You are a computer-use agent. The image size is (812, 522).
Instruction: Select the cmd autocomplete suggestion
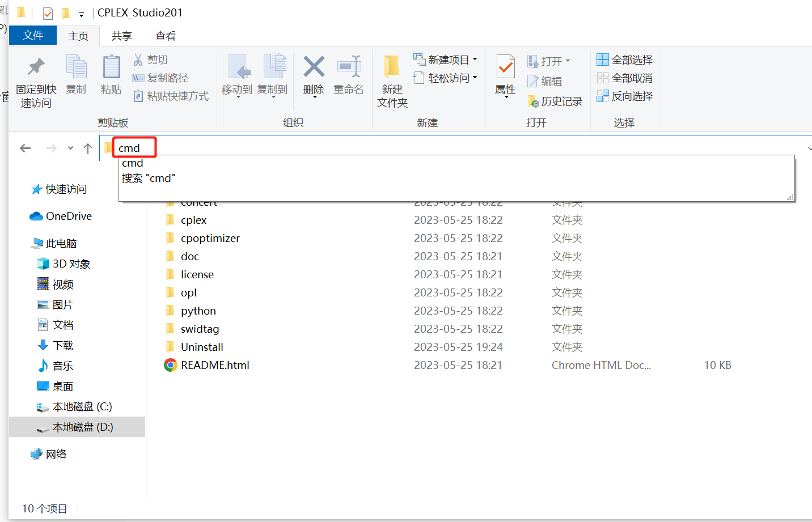456,163
